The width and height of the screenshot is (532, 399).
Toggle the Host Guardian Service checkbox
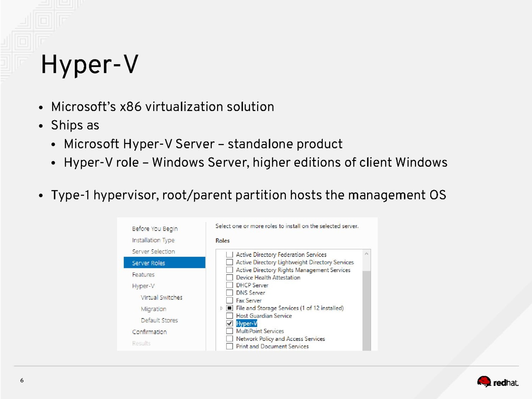[x=229, y=316]
